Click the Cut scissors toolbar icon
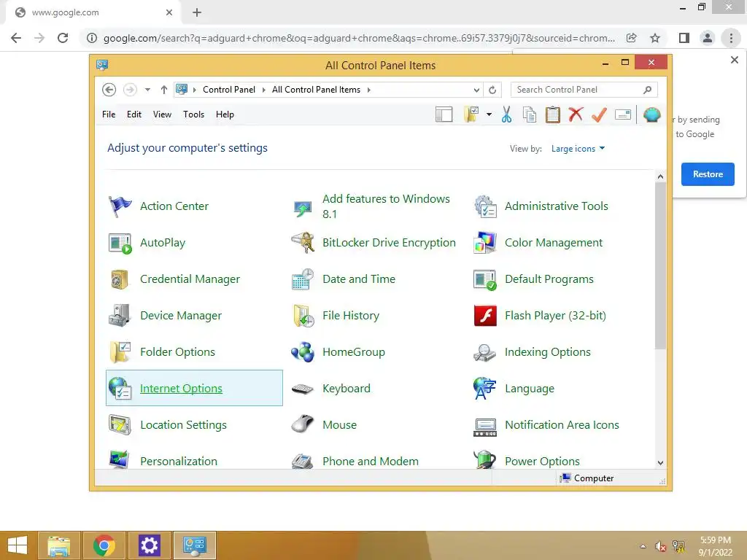 pyautogui.click(x=506, y=114)
